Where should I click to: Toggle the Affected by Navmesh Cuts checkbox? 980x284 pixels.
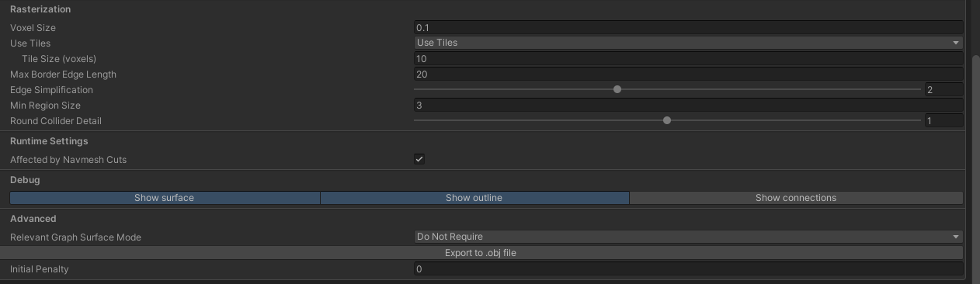click(419, 159)
